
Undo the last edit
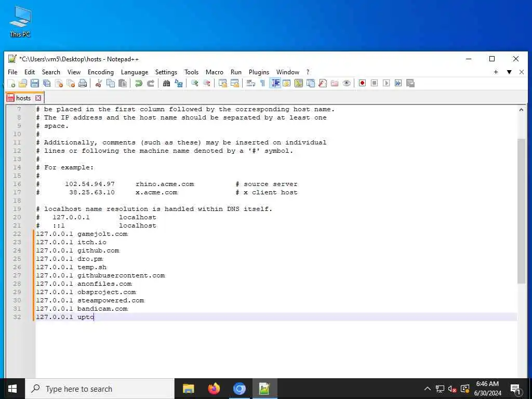click(x=138, y=83)
